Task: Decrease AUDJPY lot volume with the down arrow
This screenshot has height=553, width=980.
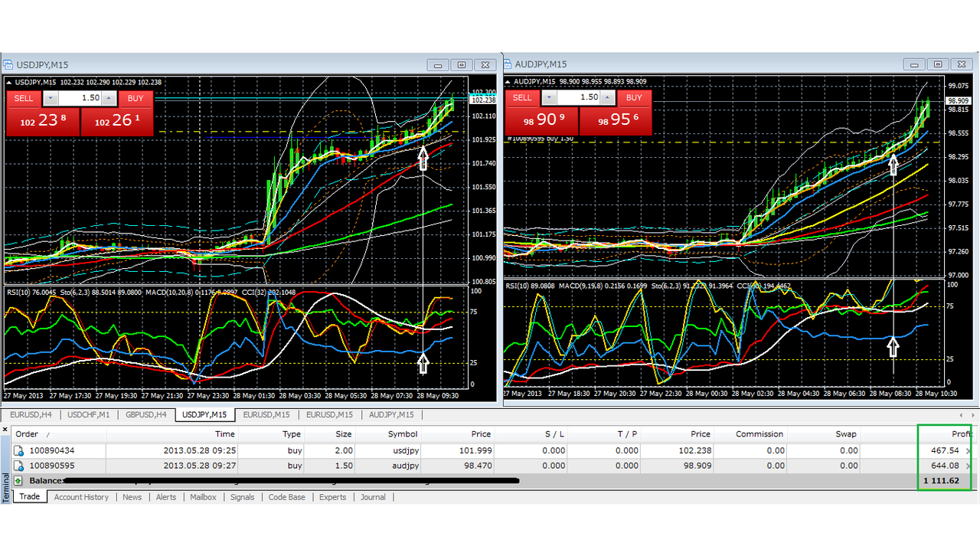Action: click(x=549, y=97)
